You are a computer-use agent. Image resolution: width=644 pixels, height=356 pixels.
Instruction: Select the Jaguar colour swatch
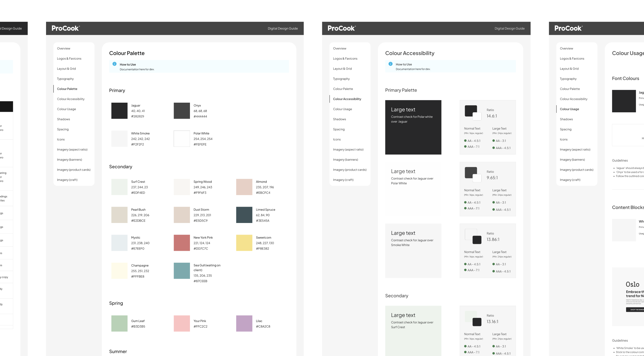tap(119, 111)
